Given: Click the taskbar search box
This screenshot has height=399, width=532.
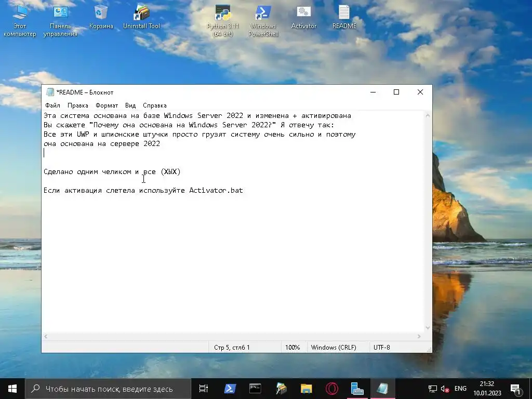Looking at the screenshot, I should [x=108, y=389].
